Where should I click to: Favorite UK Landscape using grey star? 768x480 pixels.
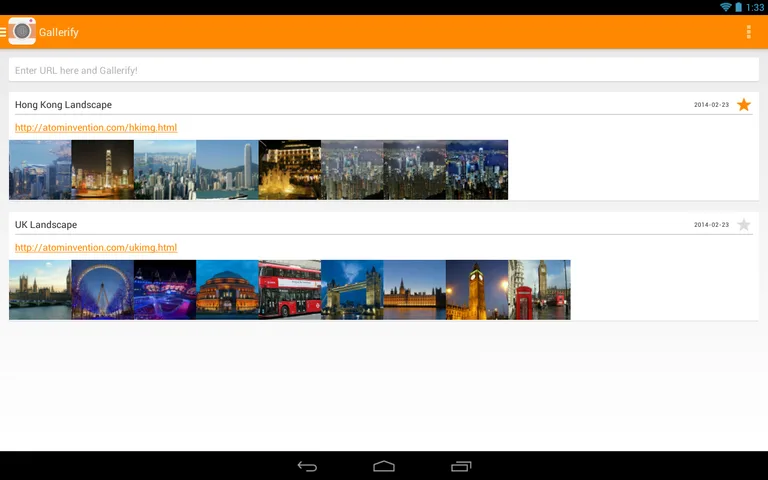point(744,224)
